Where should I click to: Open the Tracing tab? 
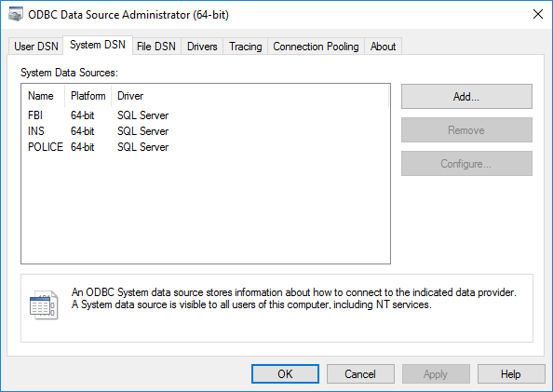click(x=246, y=47)
